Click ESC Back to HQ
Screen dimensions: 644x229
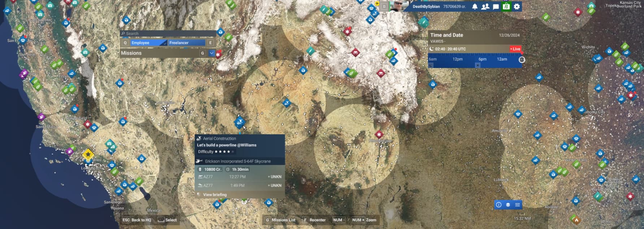[x=137, y=220]
